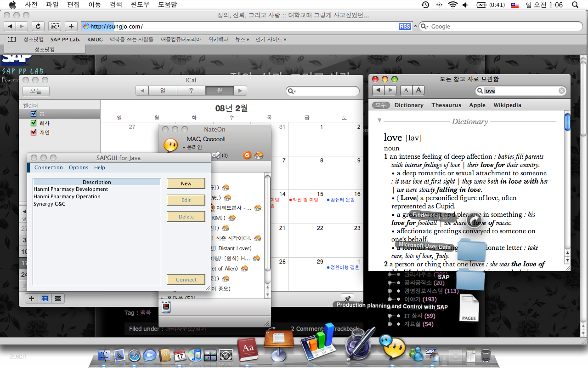588x368 pixels.
Task: Open Safari compass icon in Dock
Action: (x=134, y=355)
